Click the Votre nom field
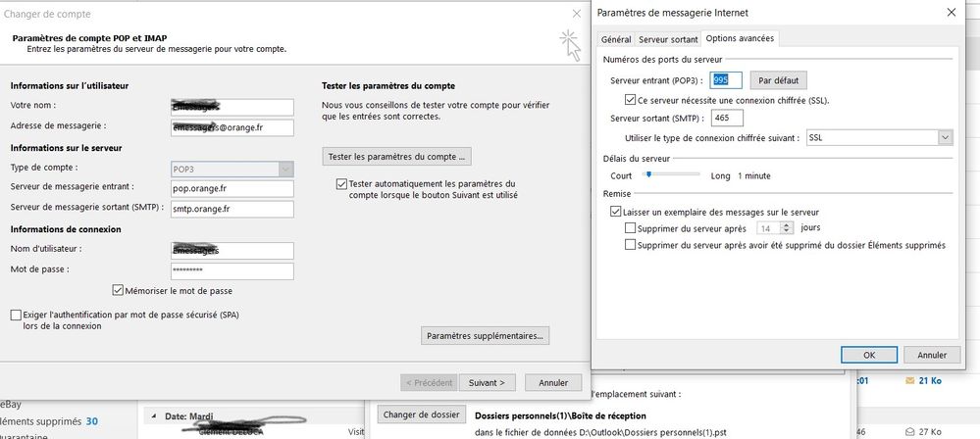 [232, 107]
